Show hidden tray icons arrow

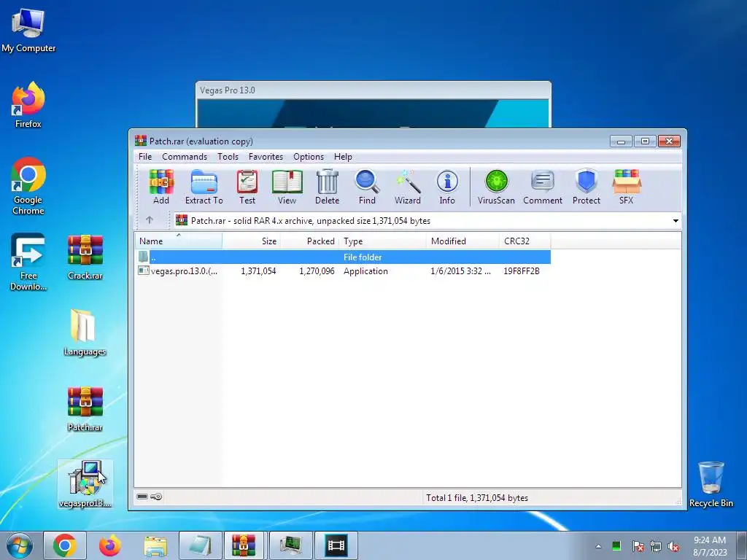(598, 546)
